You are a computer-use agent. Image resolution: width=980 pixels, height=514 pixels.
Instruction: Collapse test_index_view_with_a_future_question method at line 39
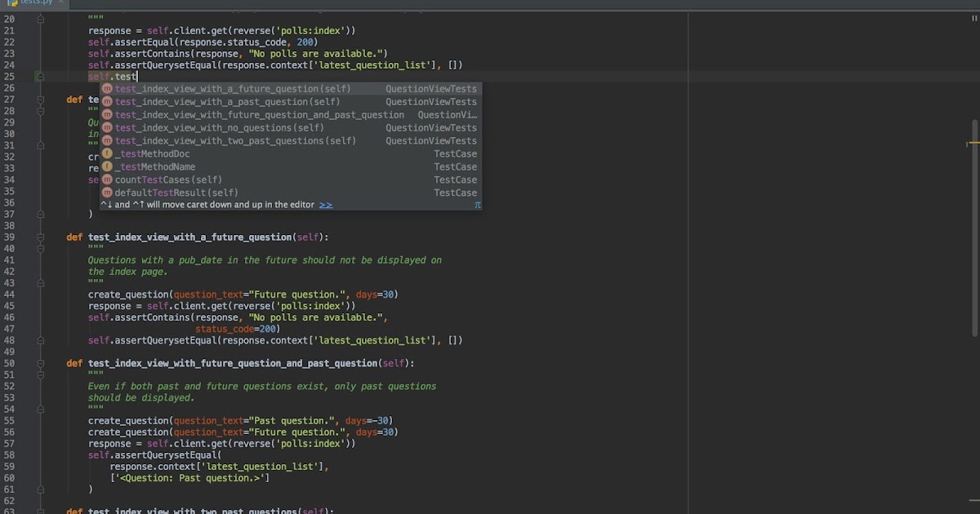tap(39, 237)
